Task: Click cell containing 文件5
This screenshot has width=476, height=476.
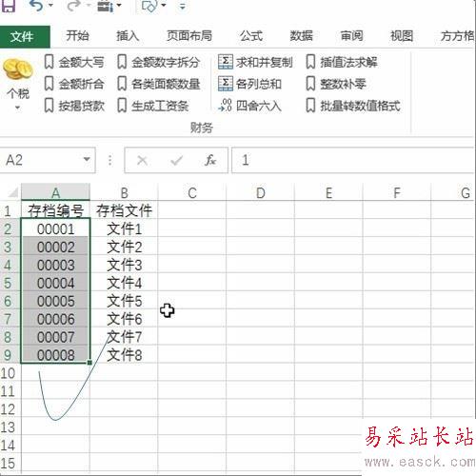Action: 124,301
